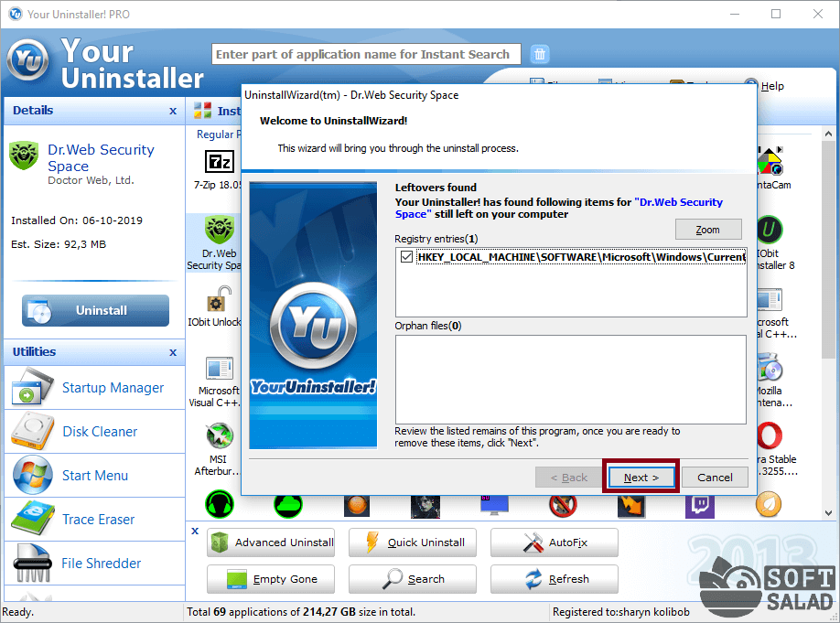
Task: Focus the Instant Search input field
Action: pyautogui.click(x=366, y=54)
